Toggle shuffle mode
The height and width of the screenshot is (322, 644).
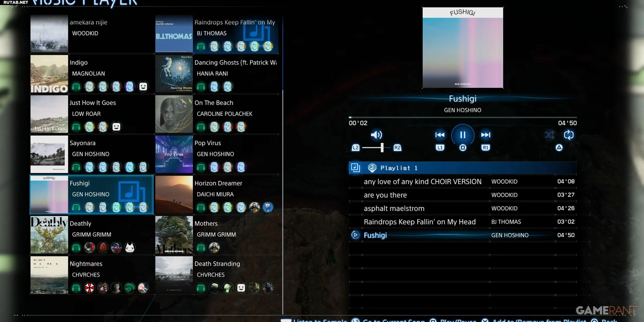[549, 135]
